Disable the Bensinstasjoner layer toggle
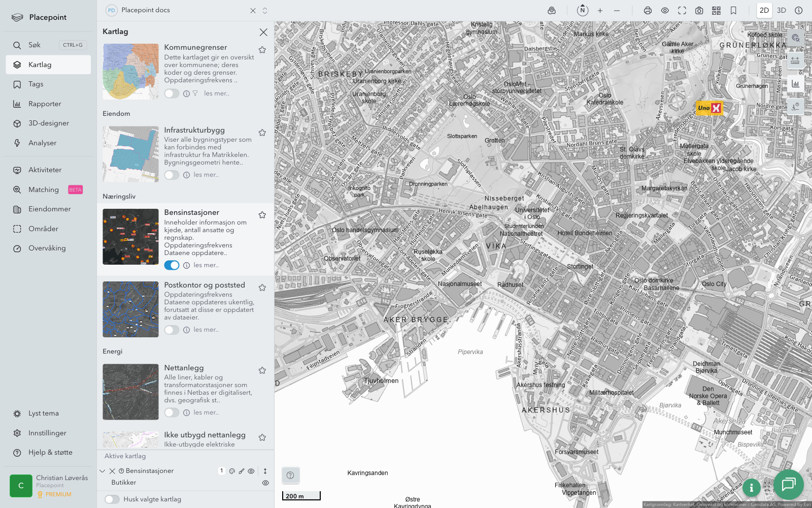 (x=172, y=265)
